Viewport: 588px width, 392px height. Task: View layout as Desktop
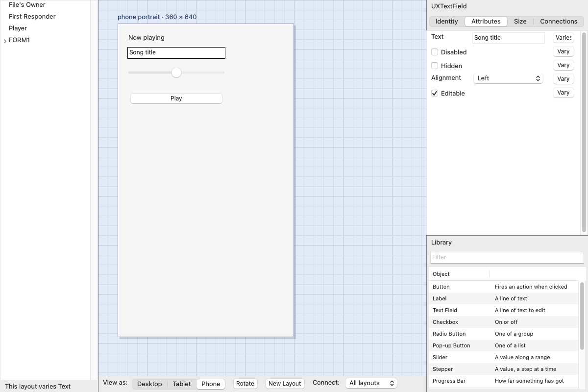[149, 384]
